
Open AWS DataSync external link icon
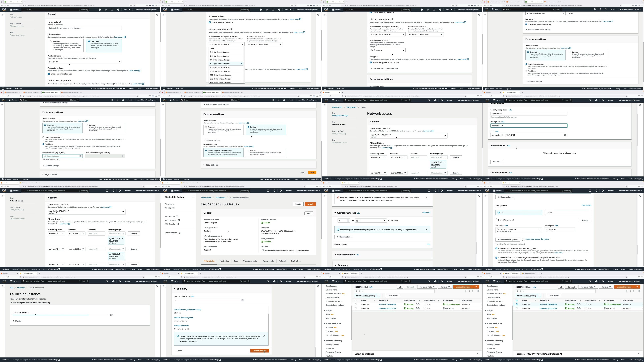coord(179,220)
